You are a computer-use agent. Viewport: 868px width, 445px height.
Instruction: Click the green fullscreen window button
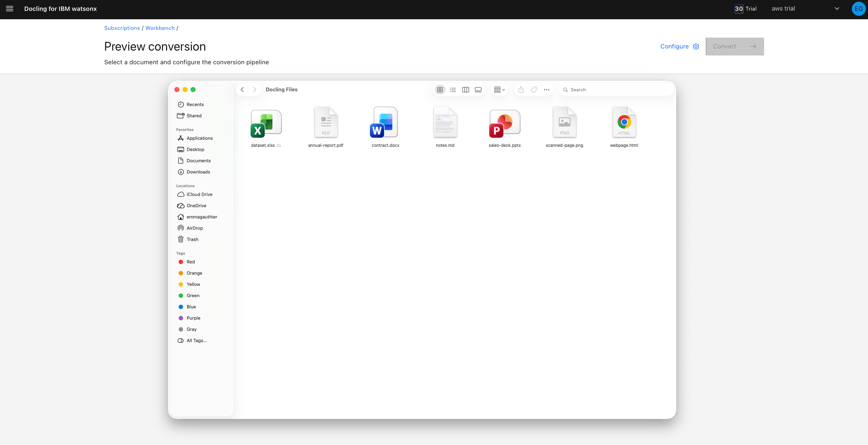coord(193,90)
